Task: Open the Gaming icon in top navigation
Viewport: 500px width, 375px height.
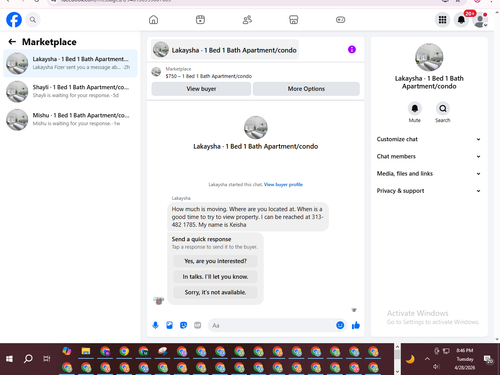Action: coord(340,20)
